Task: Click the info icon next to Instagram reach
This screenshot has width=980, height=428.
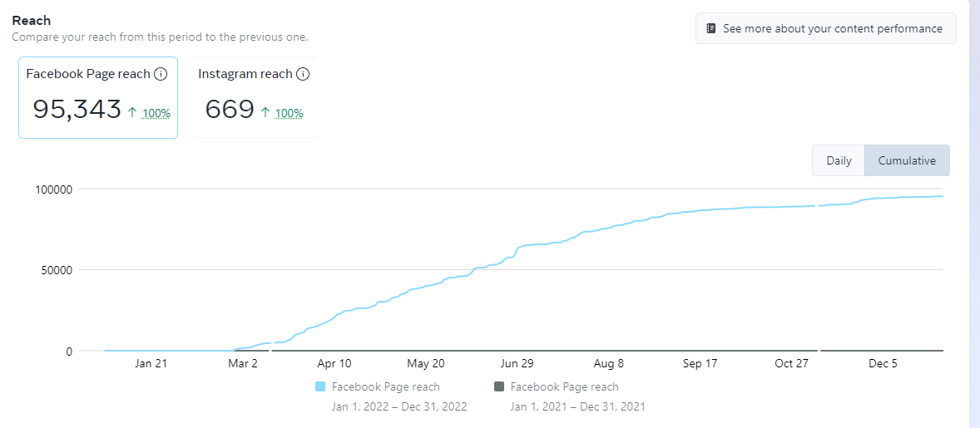Action: pos(304,74)
